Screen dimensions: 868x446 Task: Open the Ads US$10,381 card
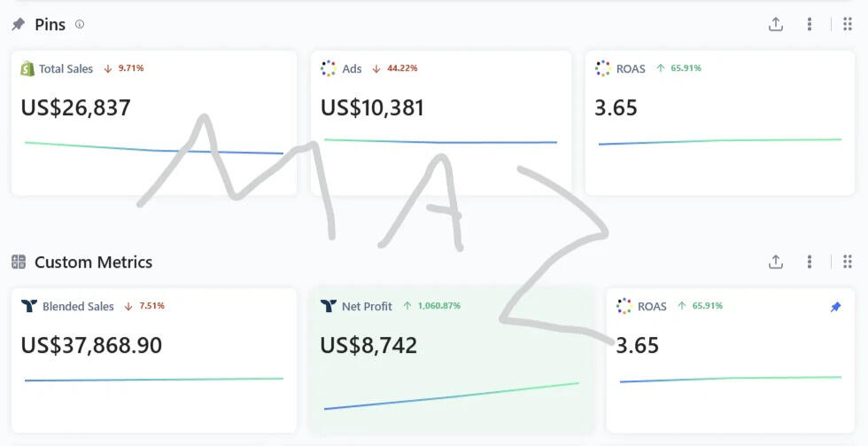click(441, 123)
